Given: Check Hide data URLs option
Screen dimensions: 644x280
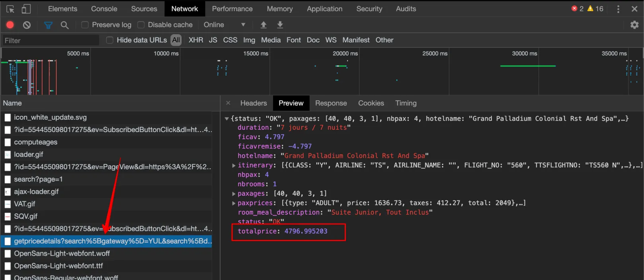Looking at the screenshot, I should (110, 40).
